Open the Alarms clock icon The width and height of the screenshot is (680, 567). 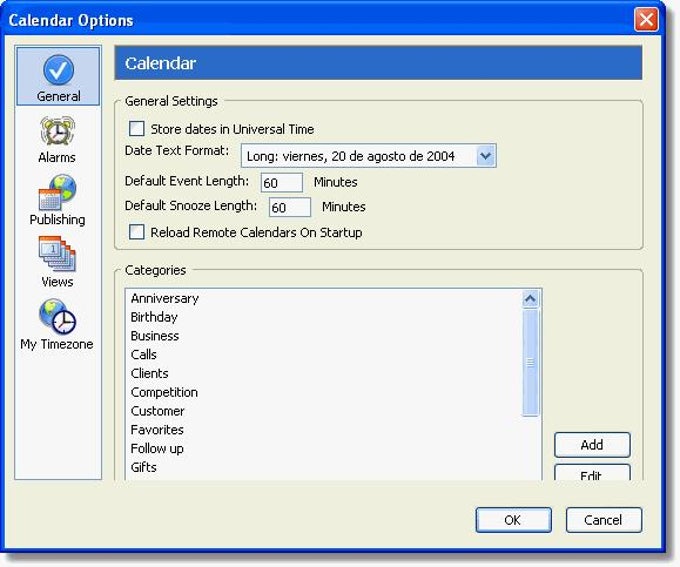pyautogui.click(x=57, y=131)
